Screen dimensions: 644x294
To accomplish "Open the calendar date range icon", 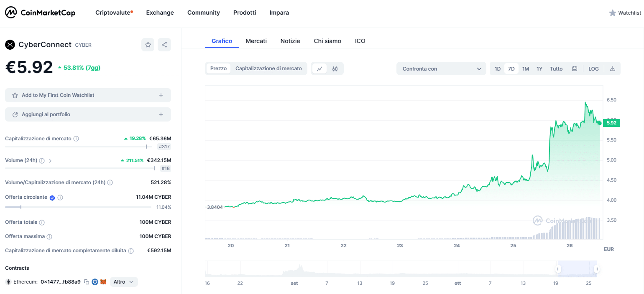I will (575, 69).
